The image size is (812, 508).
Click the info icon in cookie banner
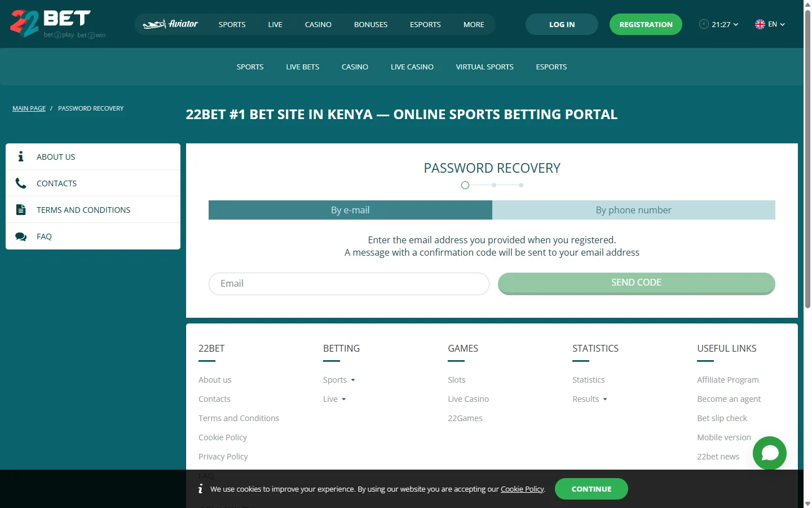click(x=200, y=489)
